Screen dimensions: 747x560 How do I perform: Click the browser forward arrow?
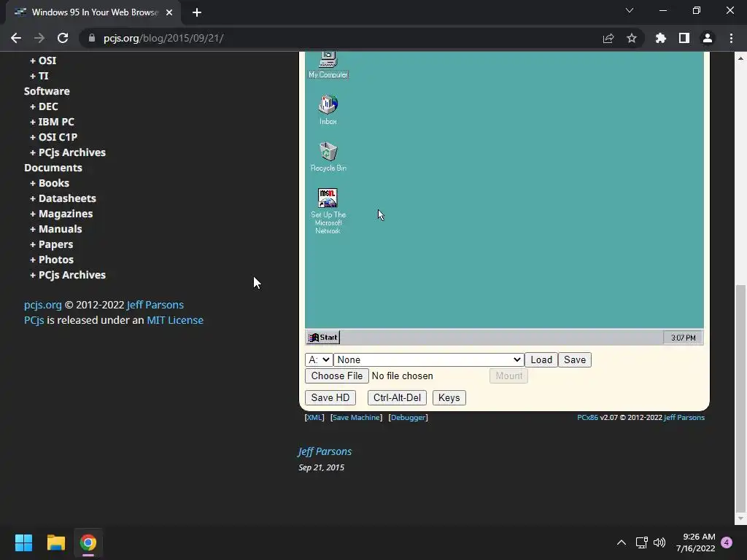coord(39,38)
